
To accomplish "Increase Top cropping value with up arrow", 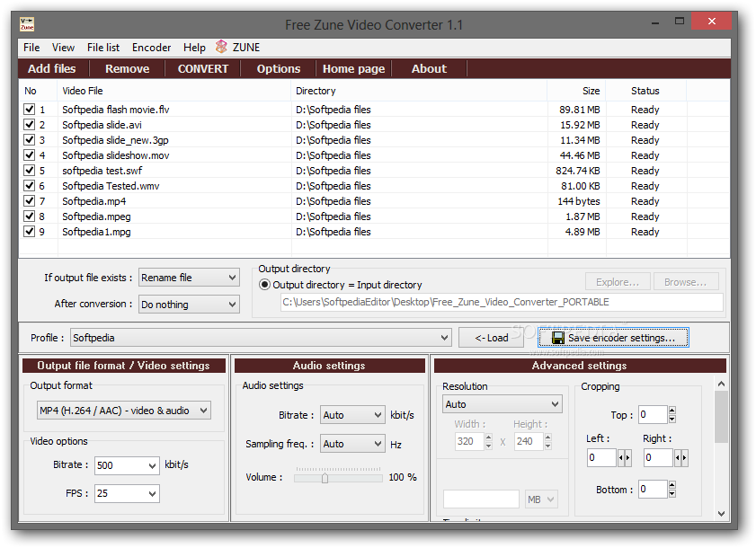I will (672, 411).
